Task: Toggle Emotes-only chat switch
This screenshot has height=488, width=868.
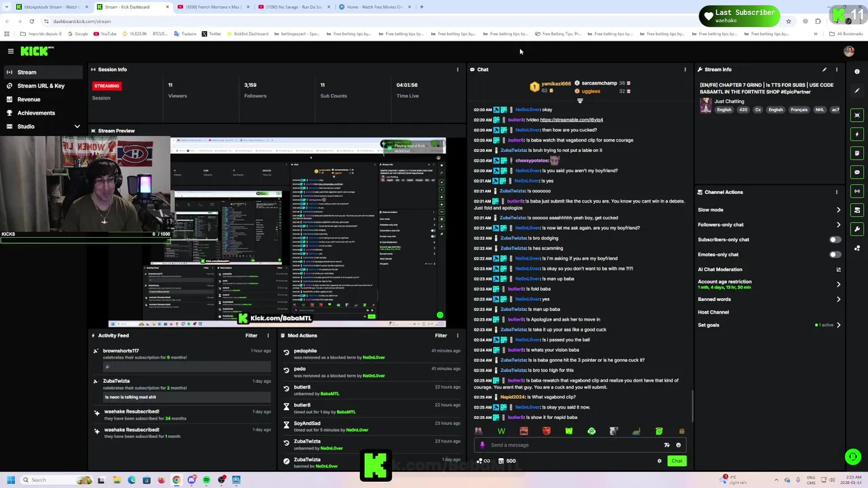Action: pos(835,254)
